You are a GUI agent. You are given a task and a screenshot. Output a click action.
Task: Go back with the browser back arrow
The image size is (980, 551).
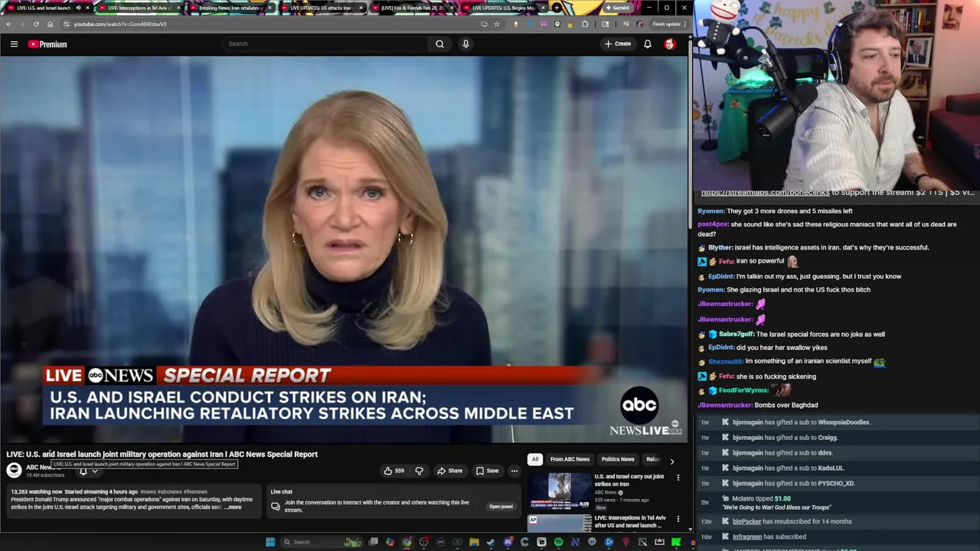point(8,24)
